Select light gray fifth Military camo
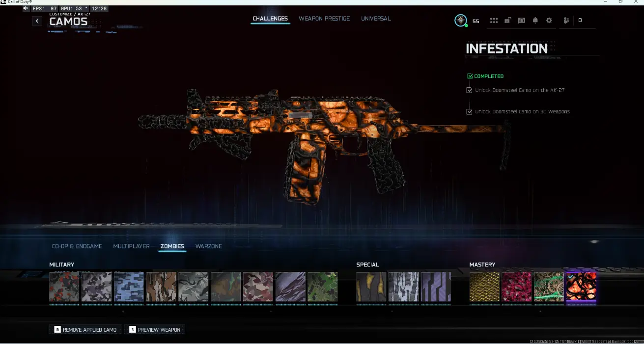The height and width of the screenshot is (344, 644). click(x=194, y=287)
